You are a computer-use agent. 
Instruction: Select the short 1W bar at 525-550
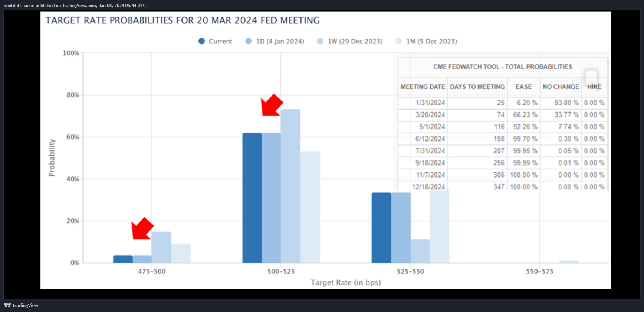[420, 251]
